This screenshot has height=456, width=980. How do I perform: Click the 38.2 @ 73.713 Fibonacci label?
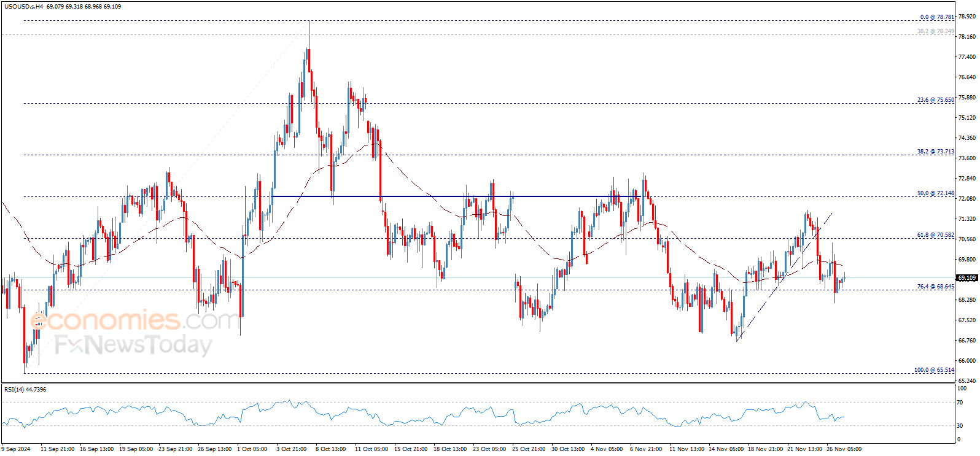(936, 152)
